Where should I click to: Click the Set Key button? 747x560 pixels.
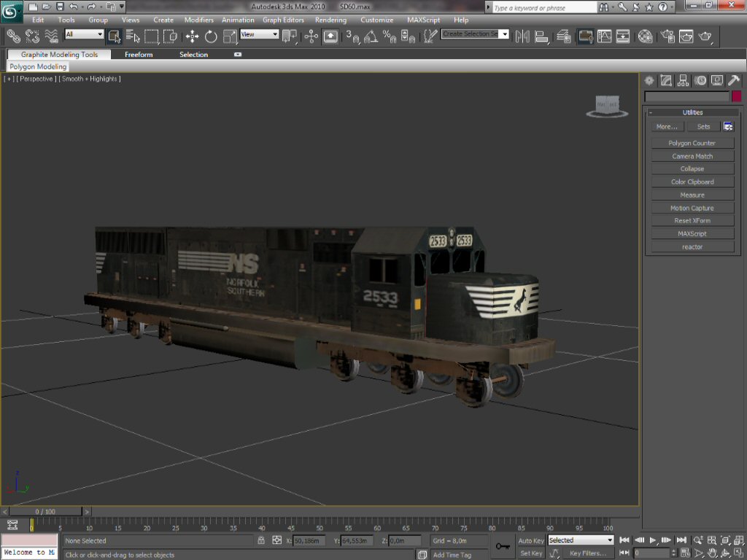coord(531,553)
